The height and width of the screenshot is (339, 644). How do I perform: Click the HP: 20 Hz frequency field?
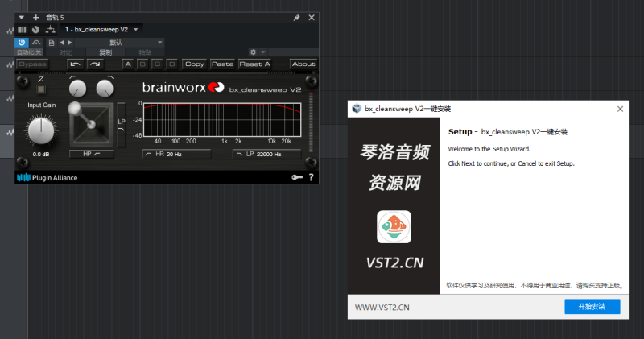click(x=176, y=154)
